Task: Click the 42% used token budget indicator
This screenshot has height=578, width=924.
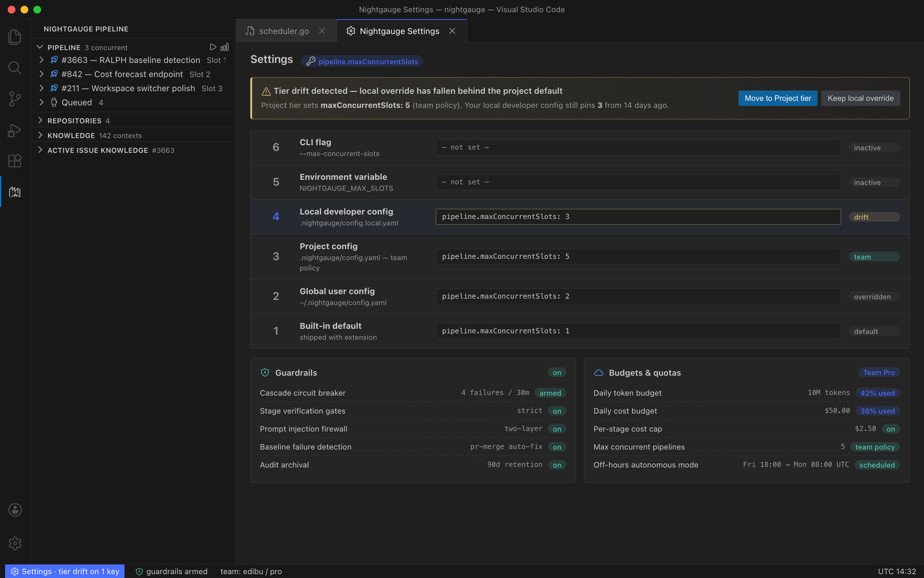Action: [877, 393]
